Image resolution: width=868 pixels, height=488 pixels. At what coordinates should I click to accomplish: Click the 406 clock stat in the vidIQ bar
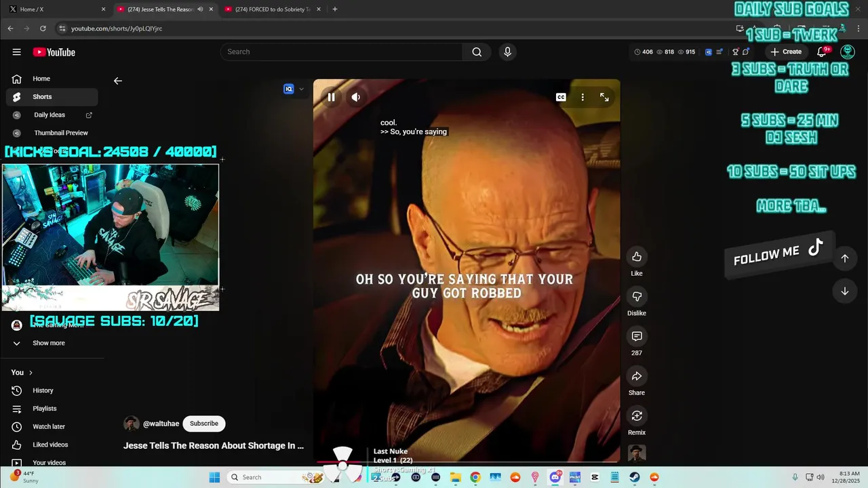pos(644,52)
